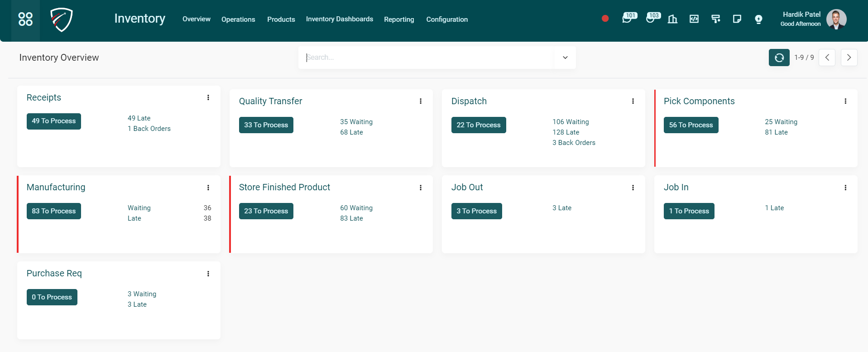Open the activities clock icon with 103 badge
This screenshot has height=352, width=868.
(x=651, y=19)
